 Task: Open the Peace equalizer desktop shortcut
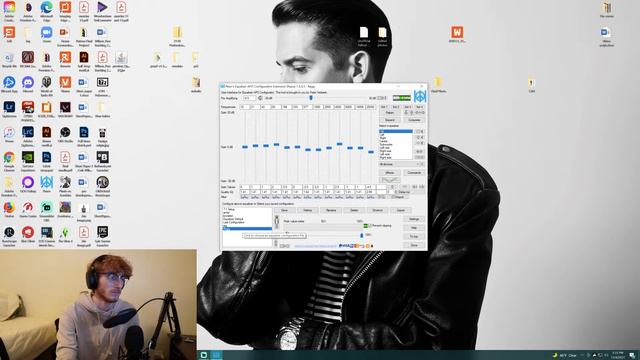tap(47, 184)
